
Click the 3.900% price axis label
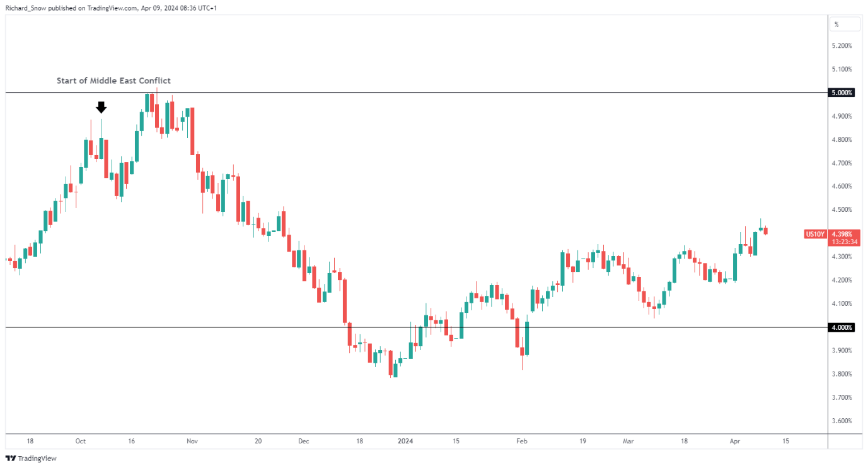click(x=842, y=350)
